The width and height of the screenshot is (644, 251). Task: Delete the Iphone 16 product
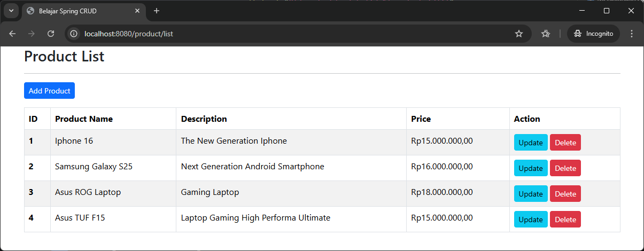(565, 143)
